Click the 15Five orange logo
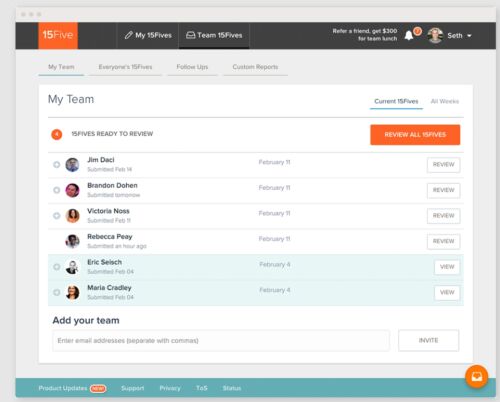The width and height of the screenshot is (500, 402). pyautogui.click(x=58, y=35)
